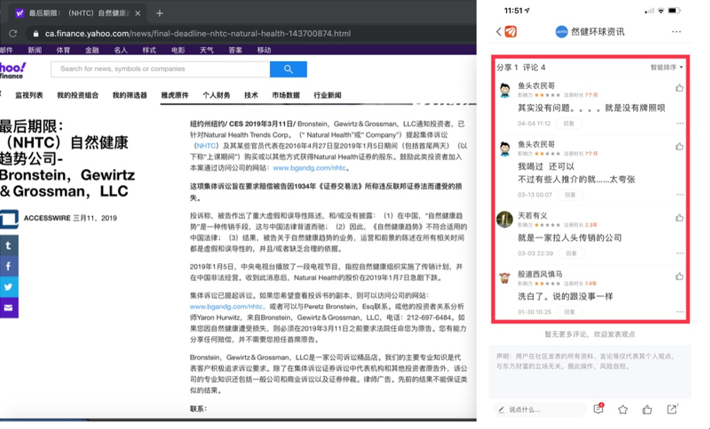
Task: Open comments icon with red badge
Action: click(x=598, y=409)
